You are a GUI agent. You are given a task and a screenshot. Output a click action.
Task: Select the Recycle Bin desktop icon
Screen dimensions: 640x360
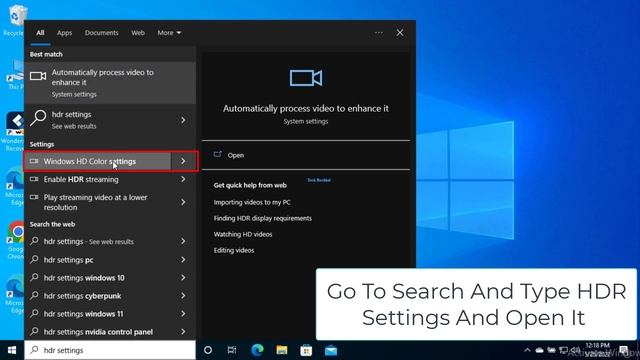point(15,20)
